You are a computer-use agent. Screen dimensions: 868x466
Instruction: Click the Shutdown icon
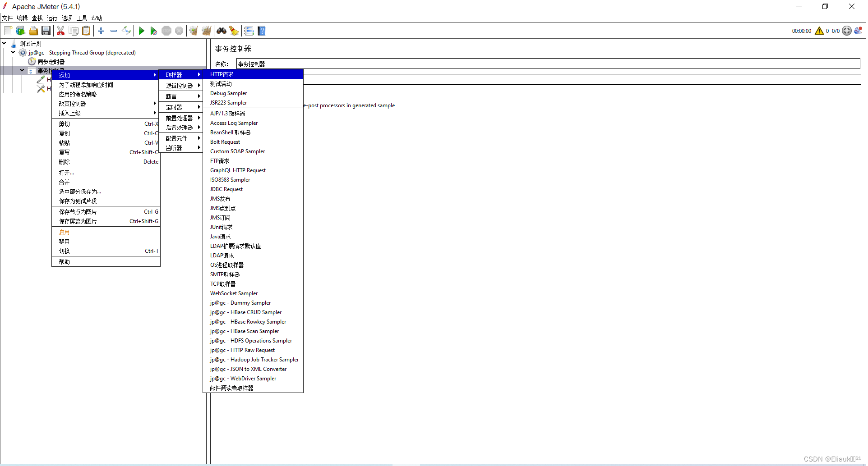[179, 31]
